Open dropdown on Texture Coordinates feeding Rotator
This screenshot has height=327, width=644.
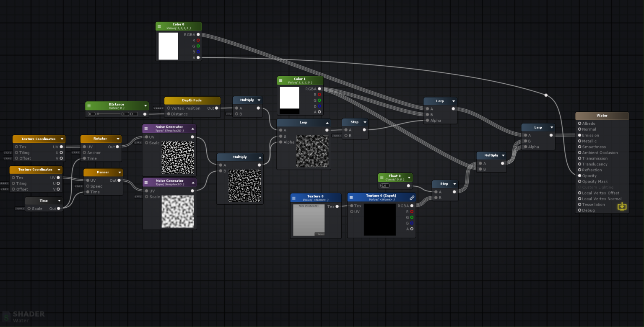point(62,139)
